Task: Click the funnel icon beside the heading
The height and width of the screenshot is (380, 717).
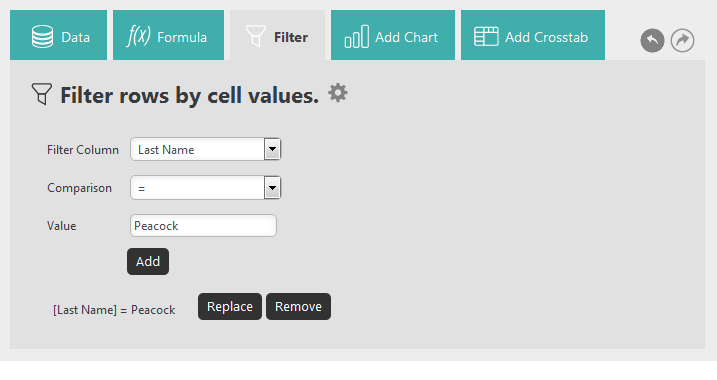Action: pyautogui.click(x=42, y=94)
